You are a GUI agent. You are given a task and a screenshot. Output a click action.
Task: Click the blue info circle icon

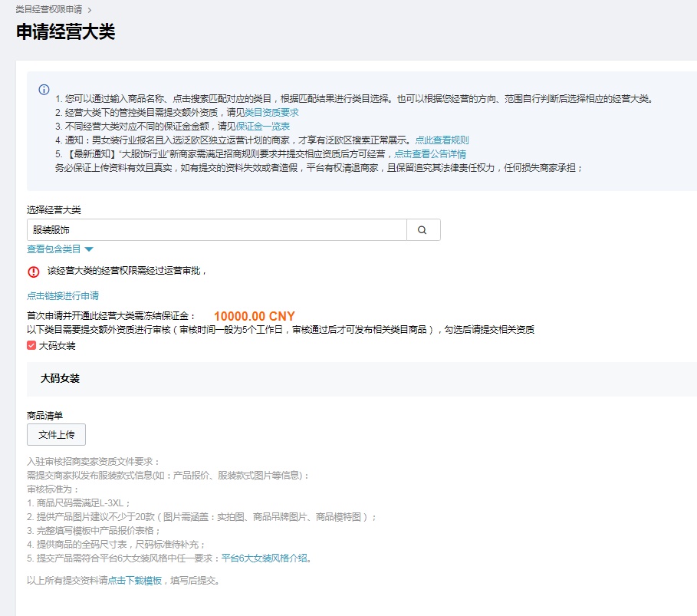tap(44, 90)
